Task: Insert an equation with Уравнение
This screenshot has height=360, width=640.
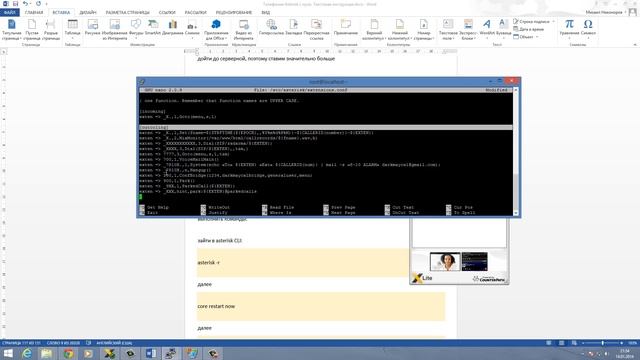Action: click(x=569, y=28)
